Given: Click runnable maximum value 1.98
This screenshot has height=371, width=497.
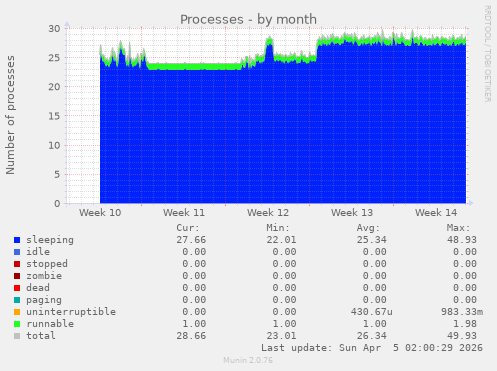Looking at the screenshot, I should click(x=465, y=324).
